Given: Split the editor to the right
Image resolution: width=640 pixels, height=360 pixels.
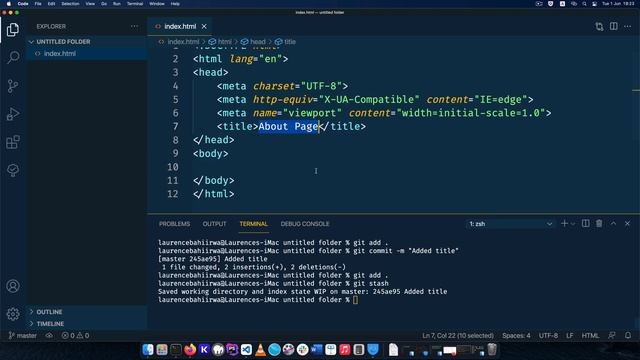Looking at the screenshot, I should click(613, 26).
